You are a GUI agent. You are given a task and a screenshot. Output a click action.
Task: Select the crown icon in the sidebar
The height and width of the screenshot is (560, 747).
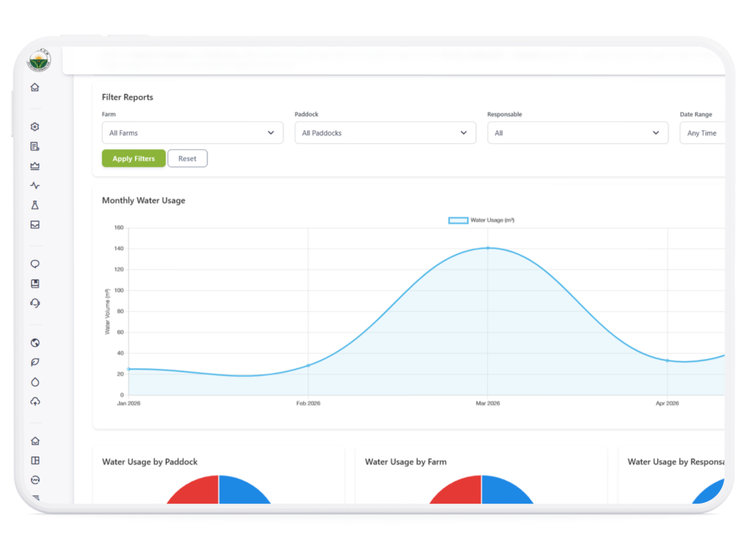tap(35, 166)
